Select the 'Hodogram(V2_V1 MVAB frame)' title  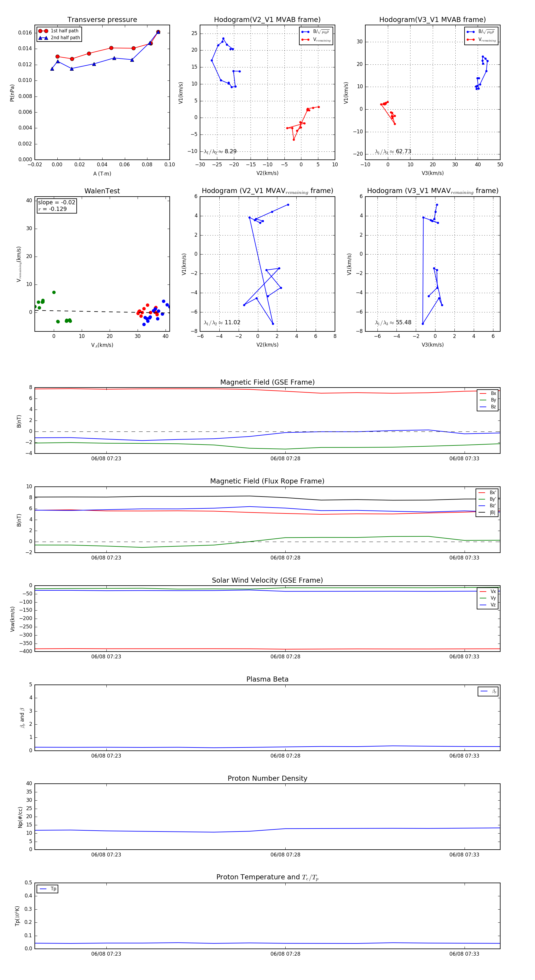(x=267, y=20)
